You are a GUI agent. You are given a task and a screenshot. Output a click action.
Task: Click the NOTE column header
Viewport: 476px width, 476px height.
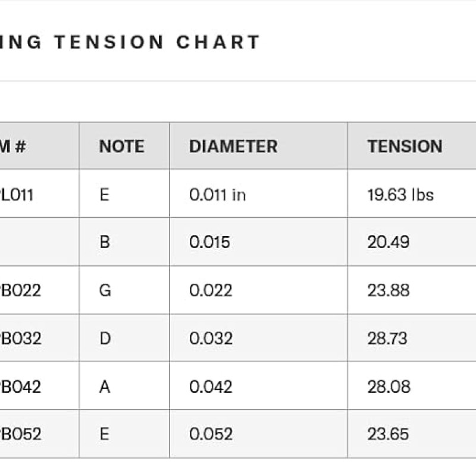pos(122,146)
